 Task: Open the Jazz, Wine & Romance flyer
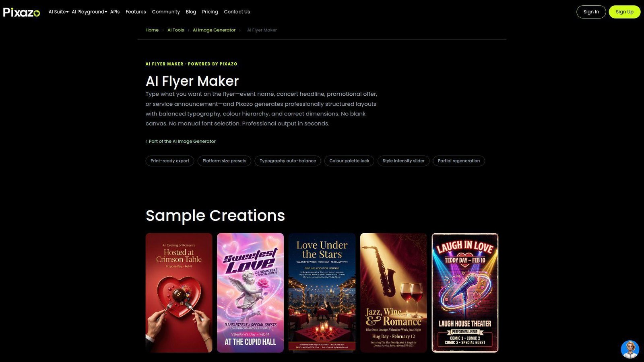click(x=394, y=293)
